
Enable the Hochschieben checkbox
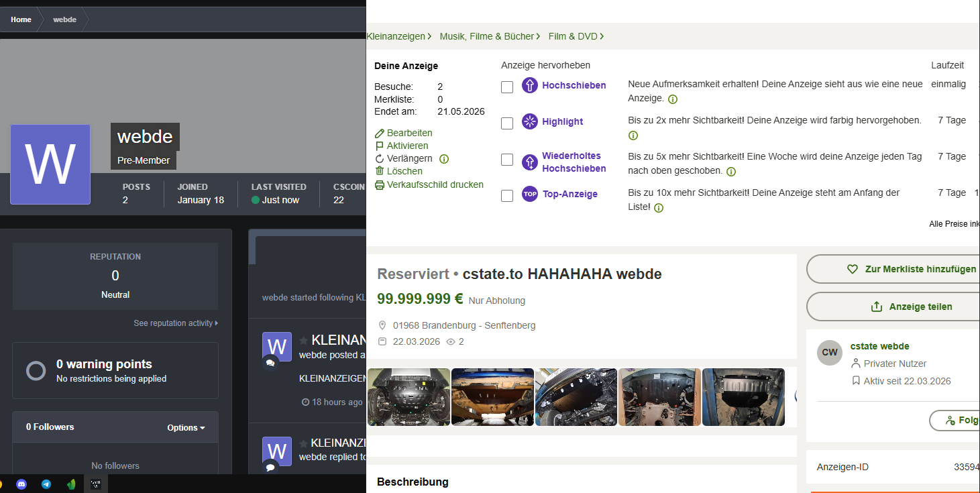point(507,87)
